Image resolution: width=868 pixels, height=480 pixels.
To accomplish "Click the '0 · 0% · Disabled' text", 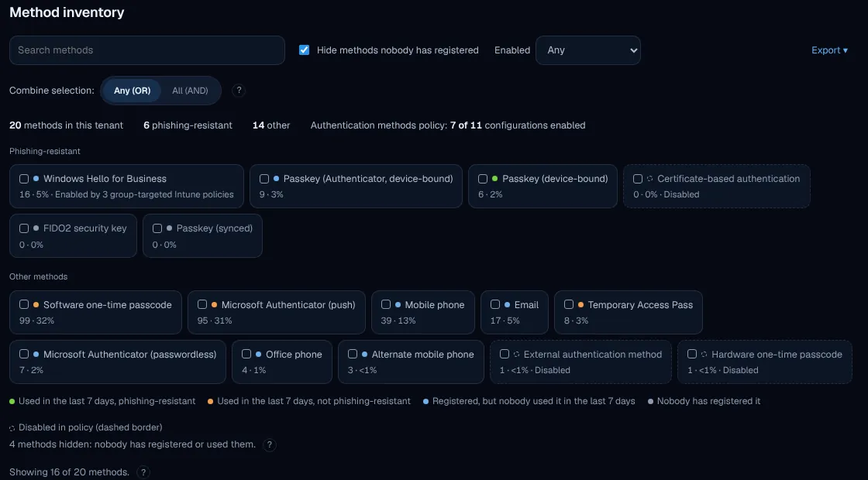I will tap(666, 194).
